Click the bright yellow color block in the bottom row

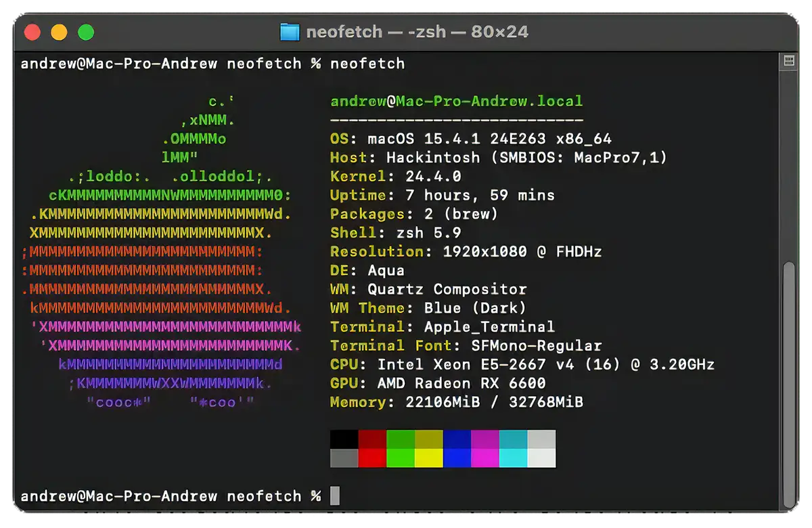coord(429,458)
